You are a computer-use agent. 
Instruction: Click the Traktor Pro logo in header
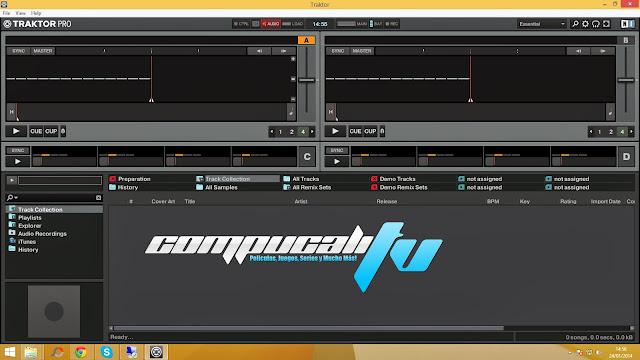pyautogui.click(x=38, y=24)
